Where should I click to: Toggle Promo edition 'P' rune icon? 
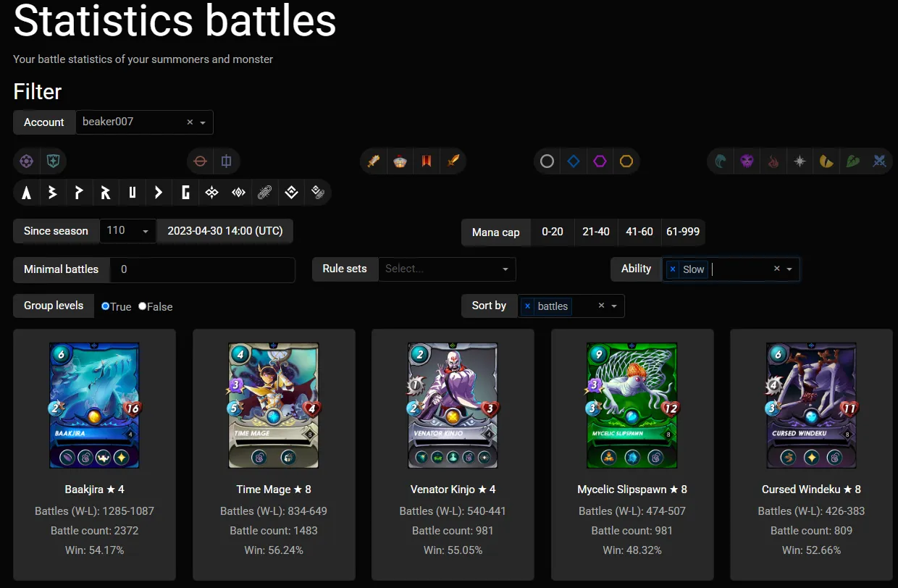tap(80, 193)
